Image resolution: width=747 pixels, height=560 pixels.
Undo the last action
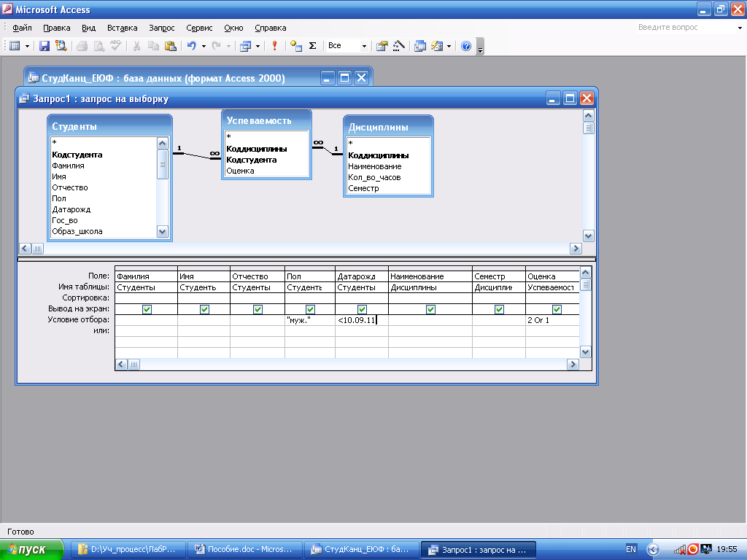coord(192,46)
